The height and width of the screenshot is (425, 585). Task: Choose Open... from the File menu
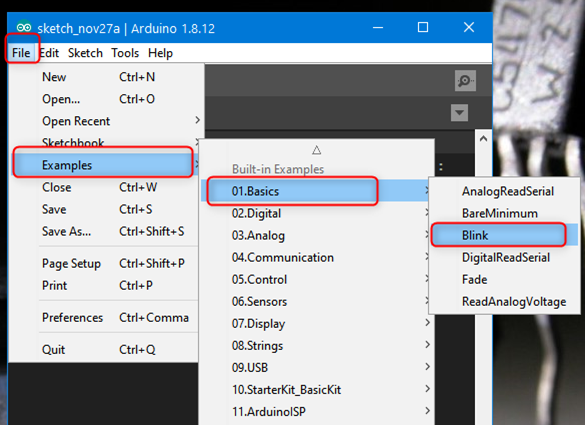pos(106,99)
